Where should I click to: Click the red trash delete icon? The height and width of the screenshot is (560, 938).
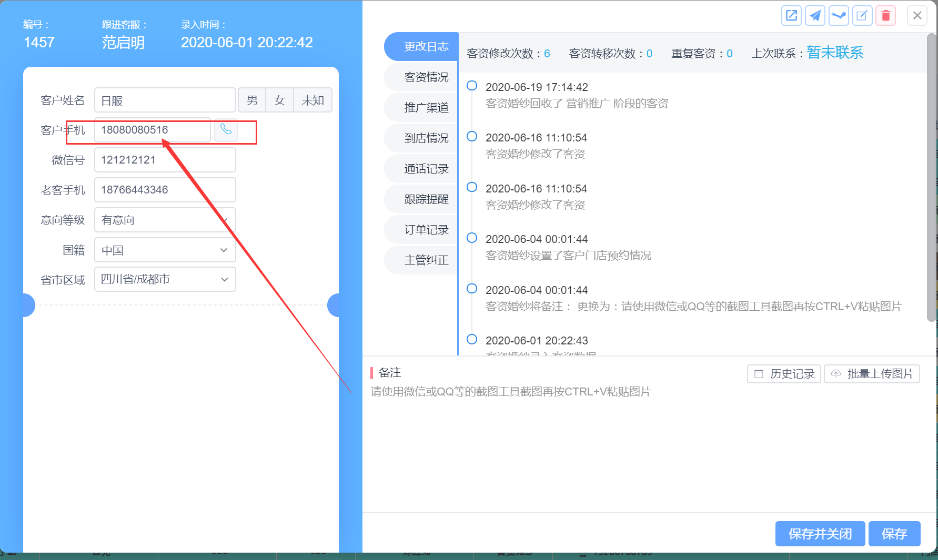pyautogui.click(x=885, y=16)
